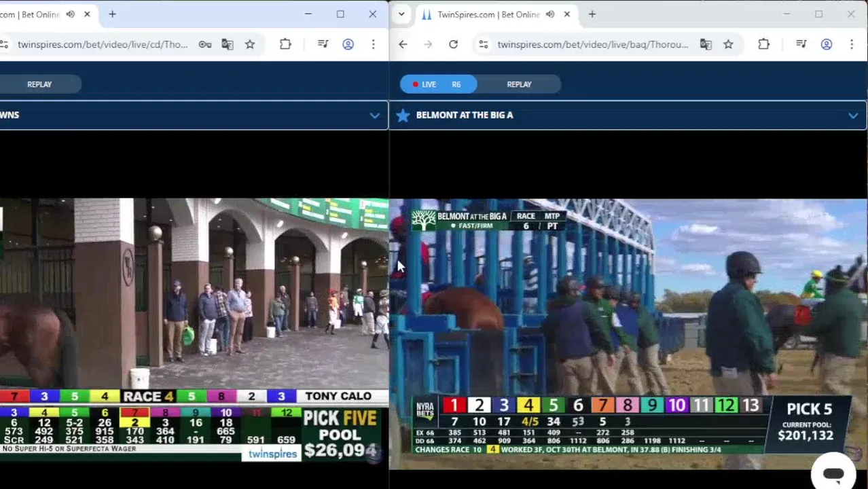Mute the TwinSpires.com tab audio in the right window
868x489 pixels.
click(550, 14)
